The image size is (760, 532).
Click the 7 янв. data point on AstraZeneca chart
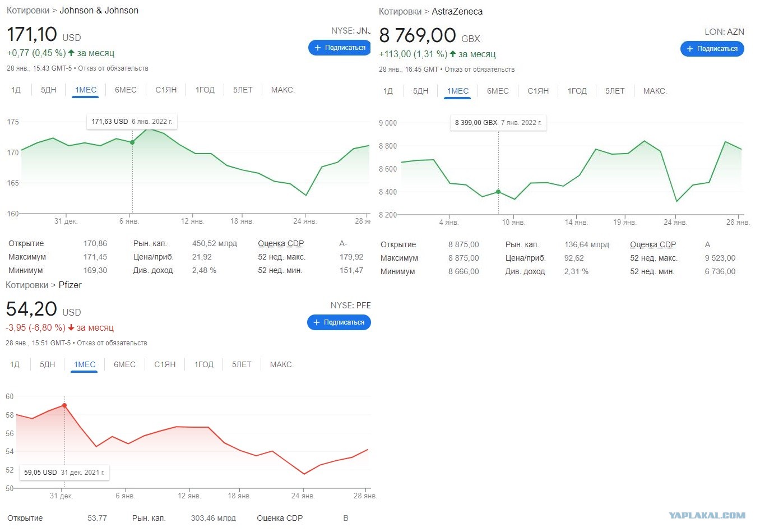pos(498,192)
